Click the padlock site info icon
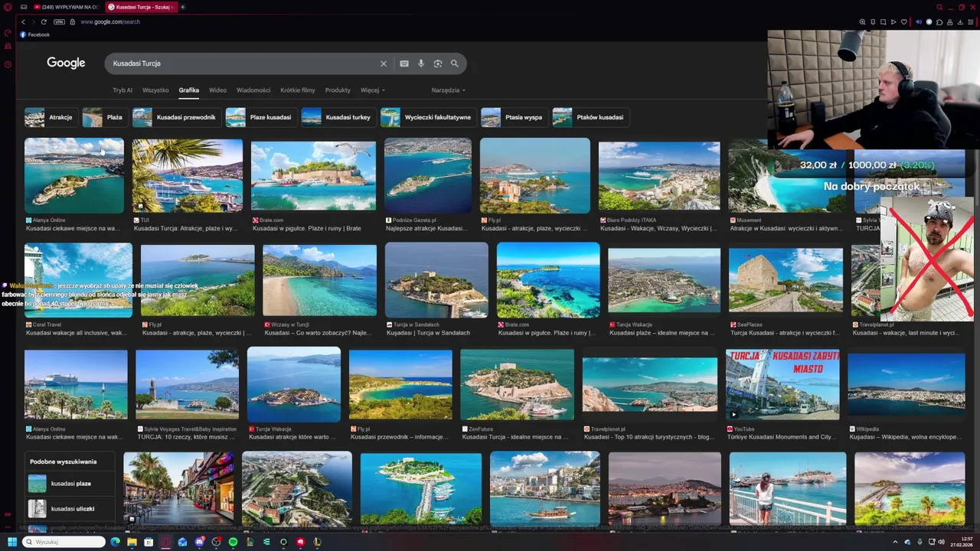The height and width of the screenshot is (551, 980). click(x=73, y=21)
